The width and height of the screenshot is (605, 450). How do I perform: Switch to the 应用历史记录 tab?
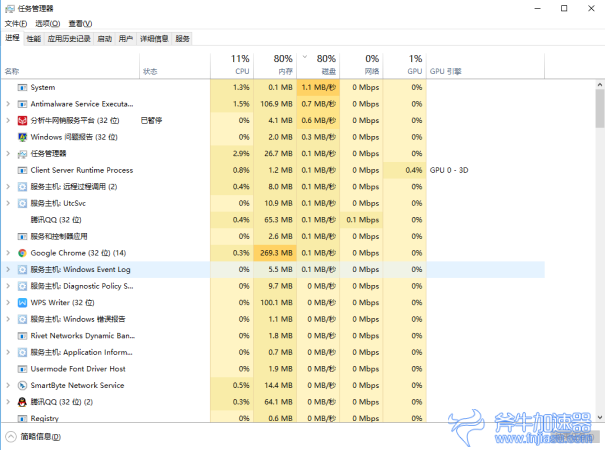69,39
